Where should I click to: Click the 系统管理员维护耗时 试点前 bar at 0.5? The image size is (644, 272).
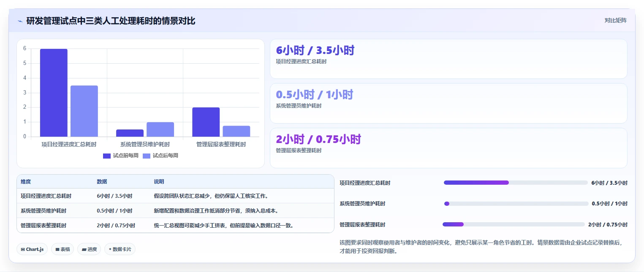point(130,133)
